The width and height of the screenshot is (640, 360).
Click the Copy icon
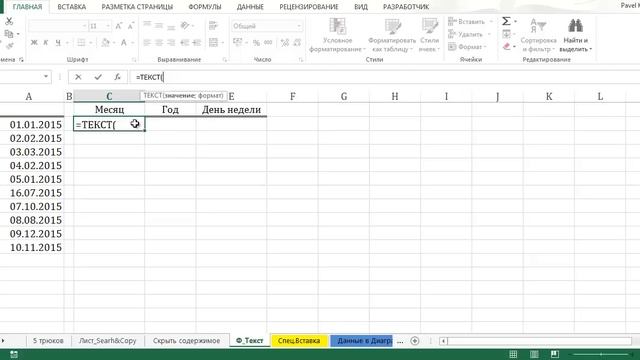[x=9, y=34]
